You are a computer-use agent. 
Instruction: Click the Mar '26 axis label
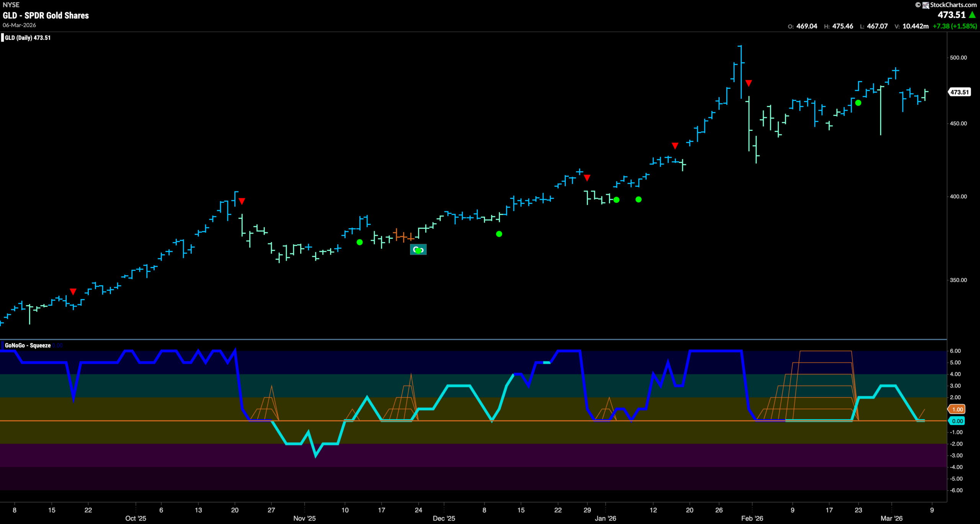point(892,518)
